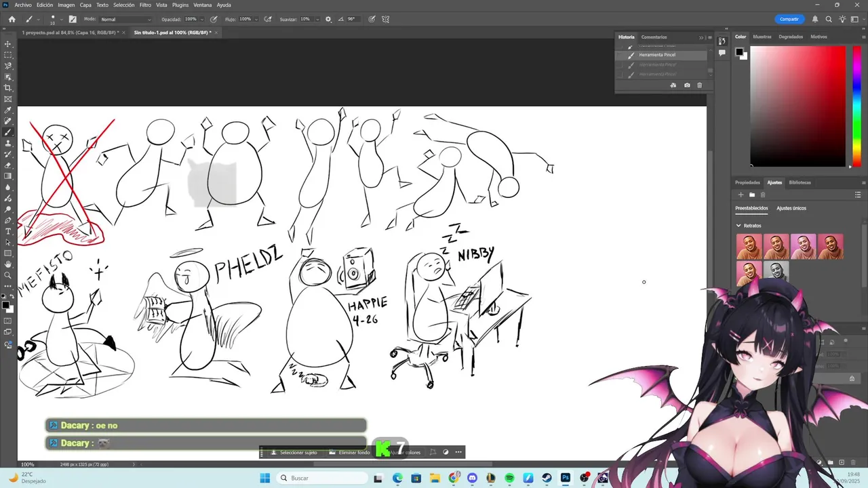Open the Flujo slider dropdown arrow
868x488 pixels.
[x=256, y=19]
